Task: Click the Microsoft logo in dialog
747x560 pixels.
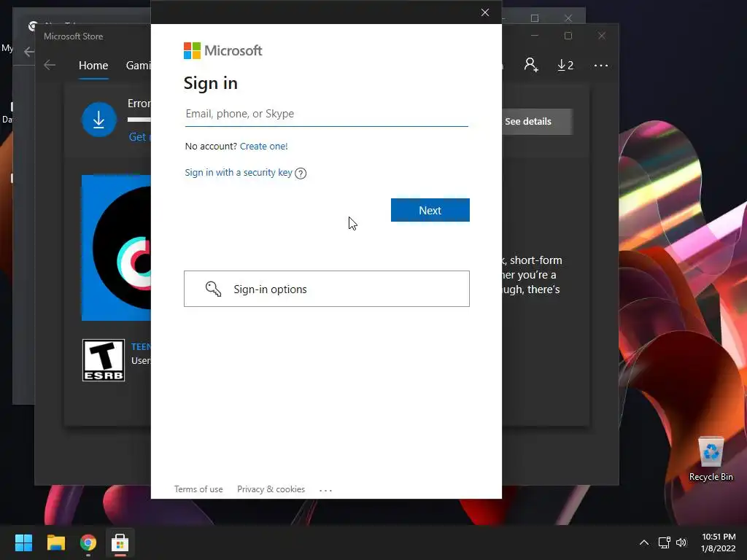Action: tap(222, 50)
